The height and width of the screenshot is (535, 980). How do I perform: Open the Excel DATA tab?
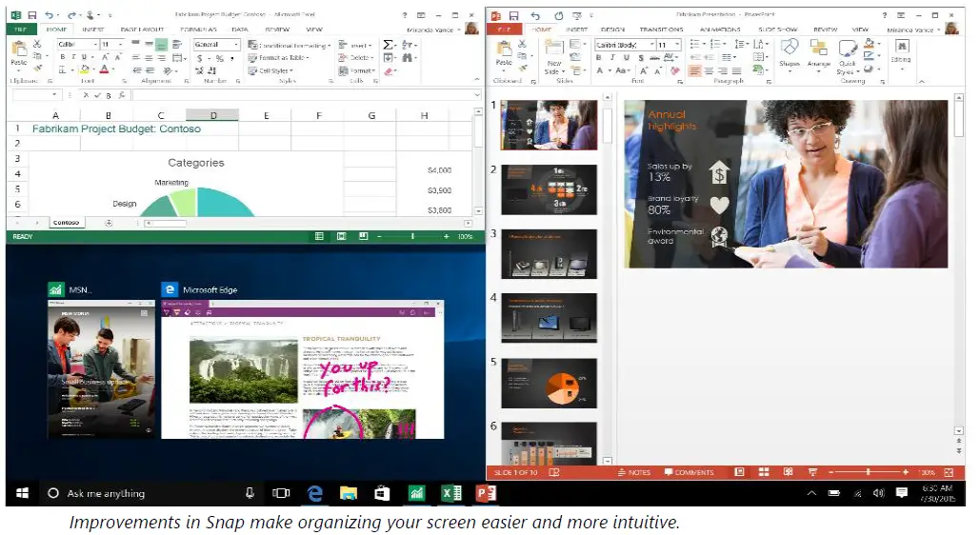240,30
